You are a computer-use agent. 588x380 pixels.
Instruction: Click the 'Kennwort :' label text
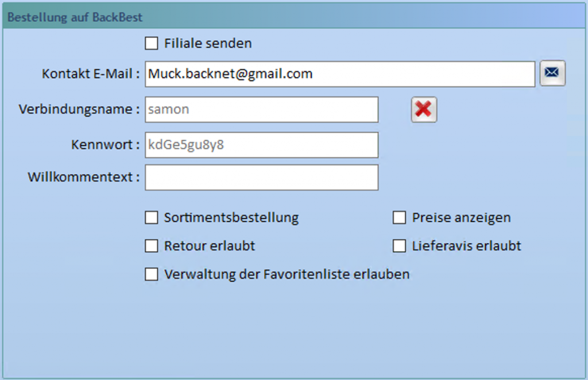coord(106,145)
